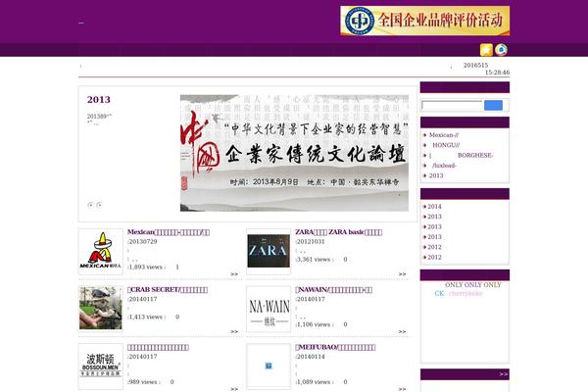Click the sidebar search input field

pos(452,106)
